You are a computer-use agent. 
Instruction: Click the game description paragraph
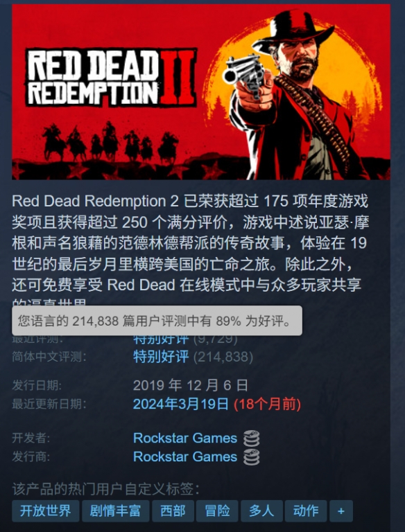191,249
